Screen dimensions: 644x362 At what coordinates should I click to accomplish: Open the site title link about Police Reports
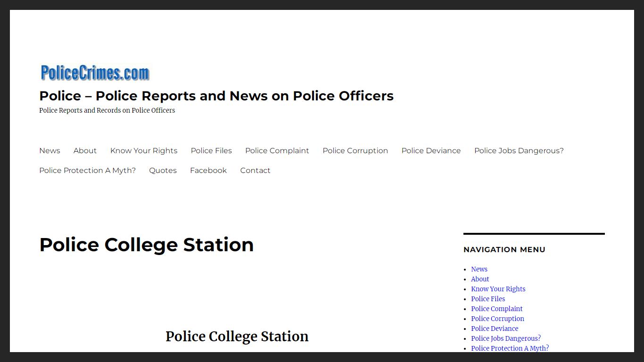click(x=216, y=96)
